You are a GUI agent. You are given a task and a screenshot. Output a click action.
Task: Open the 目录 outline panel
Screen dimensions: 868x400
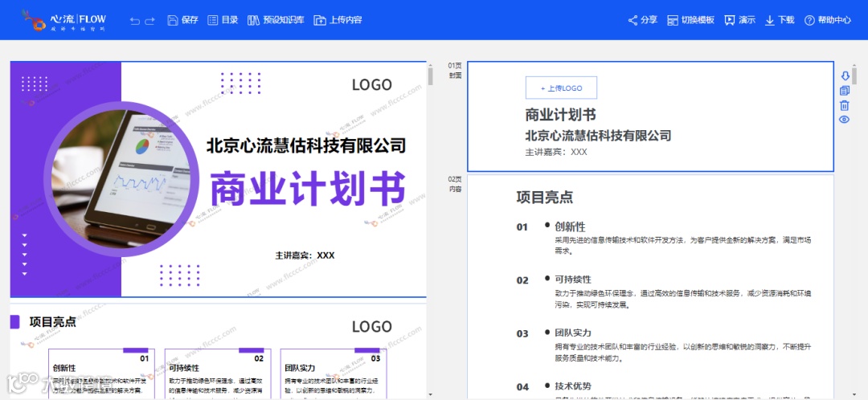pyautogui.click(x=223, y=20)
